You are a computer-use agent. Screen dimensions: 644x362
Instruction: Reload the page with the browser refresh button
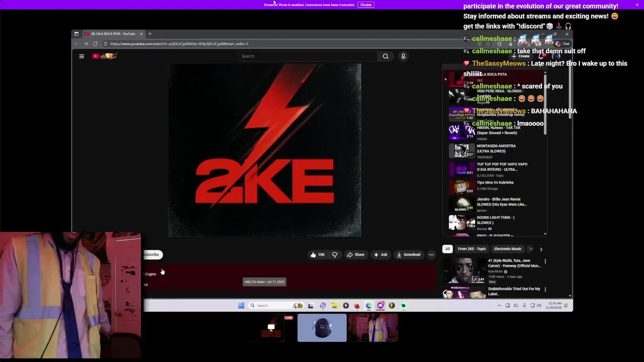coord(95,44)
